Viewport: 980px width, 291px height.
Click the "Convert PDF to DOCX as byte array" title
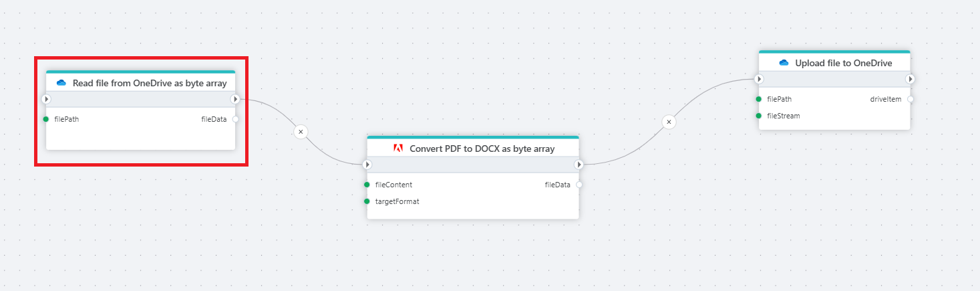point(482,149)
